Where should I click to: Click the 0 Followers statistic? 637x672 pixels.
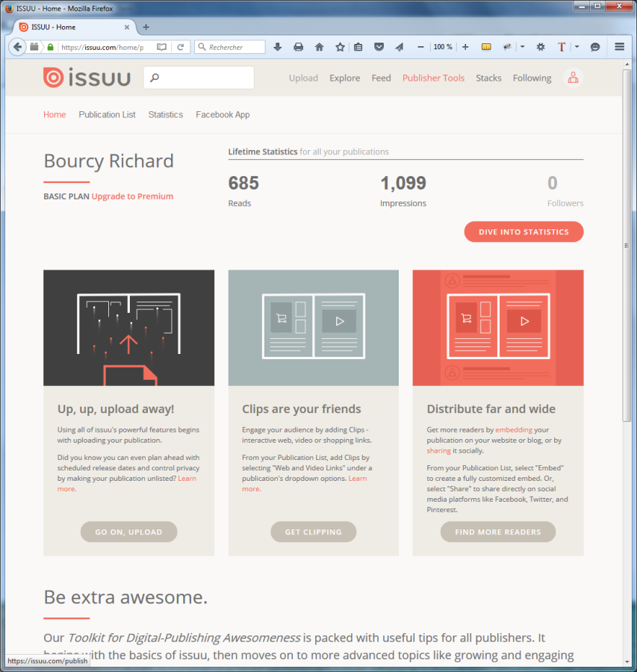click(x=565, y=190)
